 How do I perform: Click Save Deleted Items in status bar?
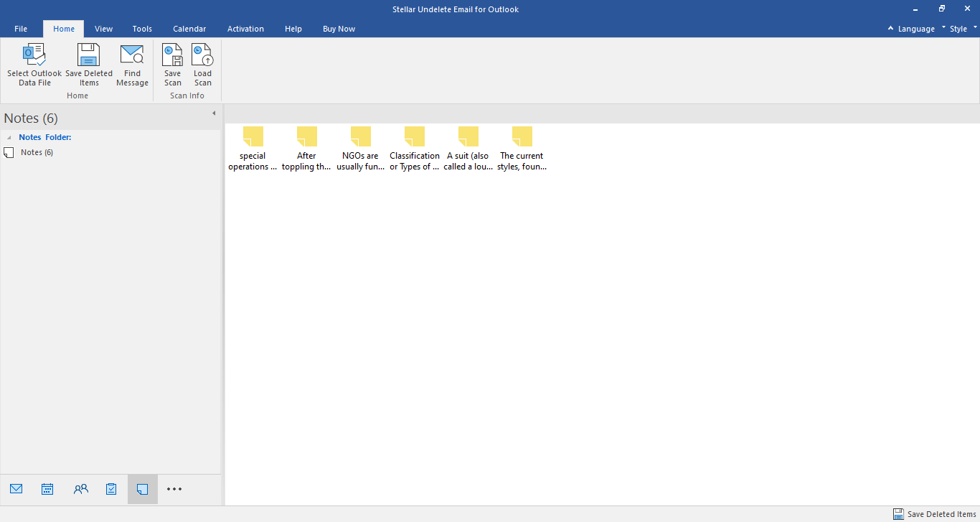[934, 514]
